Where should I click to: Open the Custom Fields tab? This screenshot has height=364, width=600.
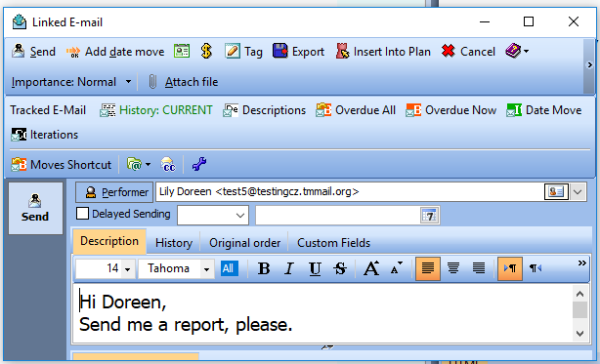coord(333,243)
